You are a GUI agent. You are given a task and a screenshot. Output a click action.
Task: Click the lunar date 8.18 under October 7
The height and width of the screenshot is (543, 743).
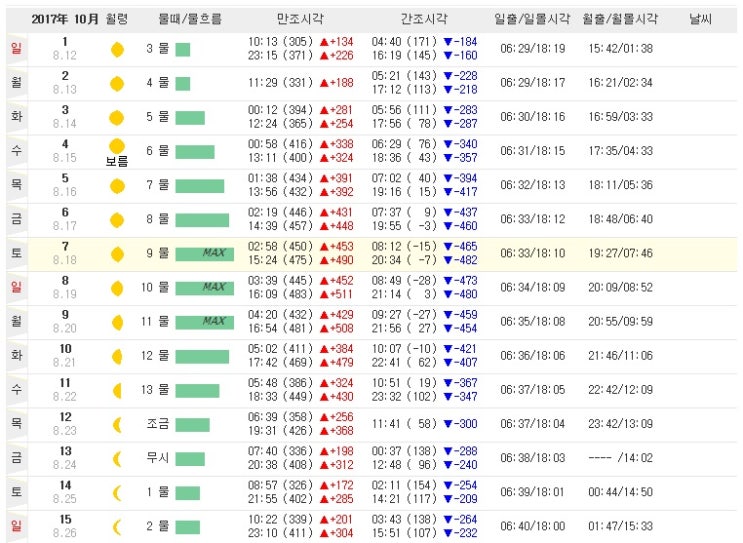(65, 260)
